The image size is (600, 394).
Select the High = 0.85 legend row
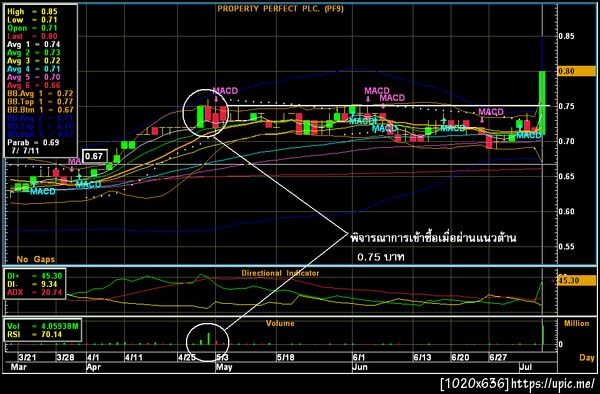coord(32,12)
